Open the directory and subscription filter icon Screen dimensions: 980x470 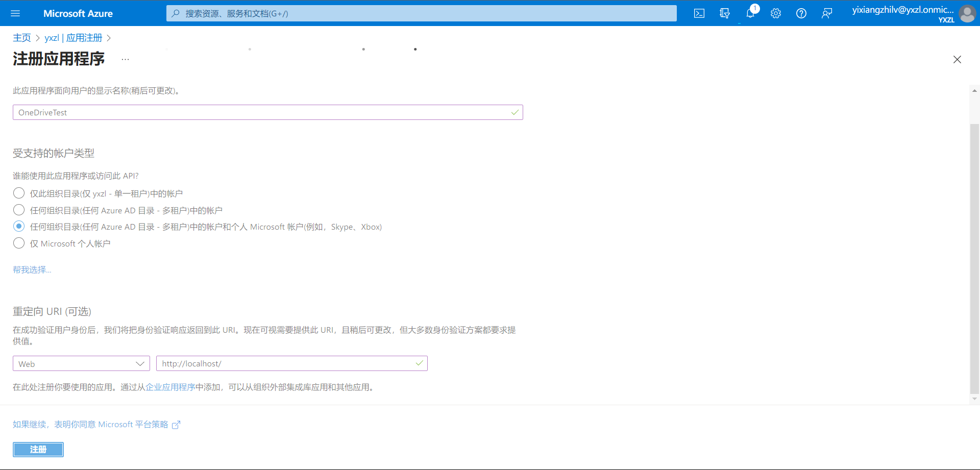725,13
